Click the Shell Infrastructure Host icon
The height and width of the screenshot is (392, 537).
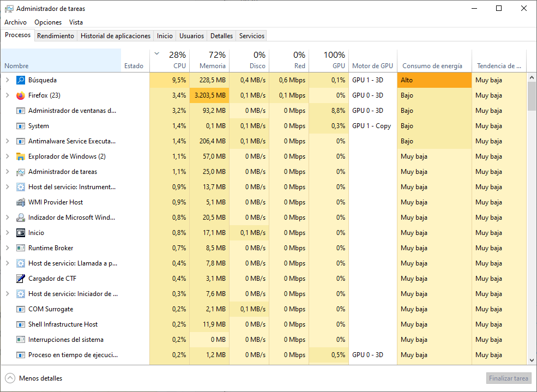21,324
